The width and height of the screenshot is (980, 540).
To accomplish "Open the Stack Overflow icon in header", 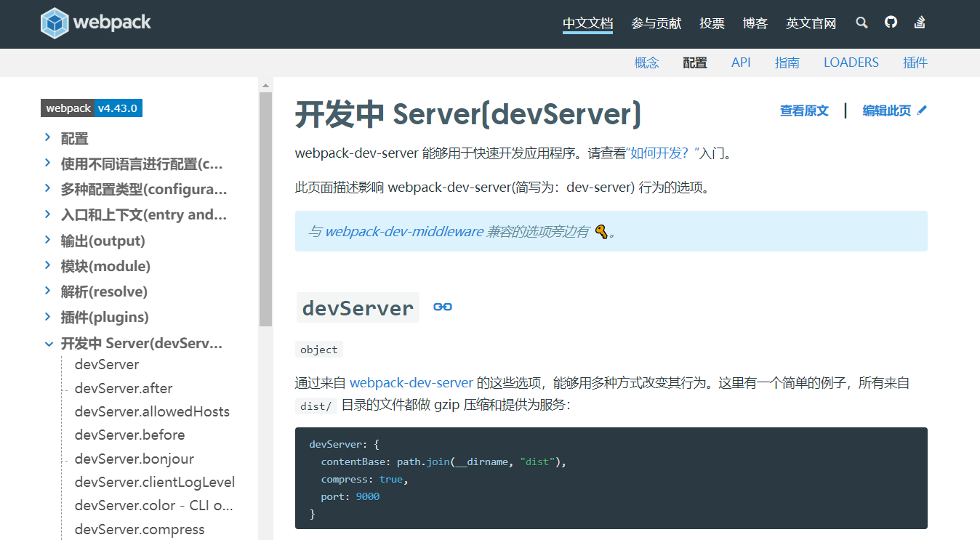I will [x=920, y=23].
